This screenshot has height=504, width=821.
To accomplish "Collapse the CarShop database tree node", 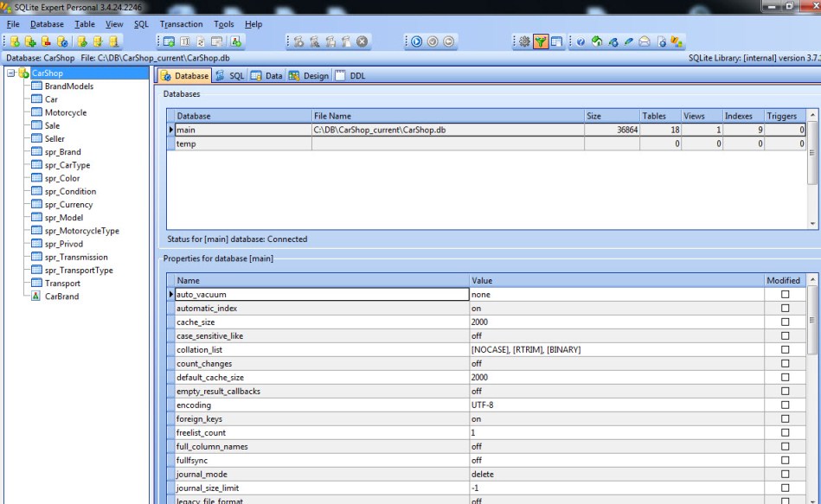I will tap(10, 73).
